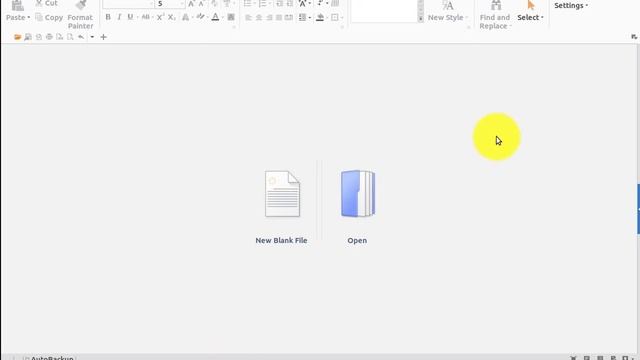Screen dimensions: 640x360
Task: Apply the font color A
Action: coord(215,17)
